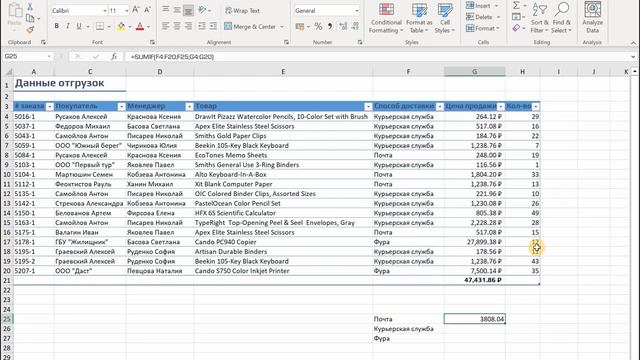Decrease font size with small A
This screenshot has width=640, height=360.
(x=148, y=10)
